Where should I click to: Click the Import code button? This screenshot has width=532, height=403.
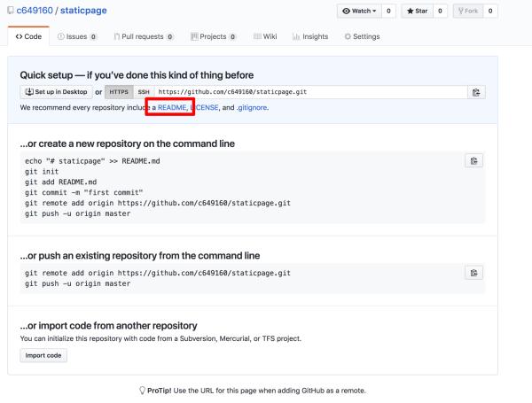43,355
